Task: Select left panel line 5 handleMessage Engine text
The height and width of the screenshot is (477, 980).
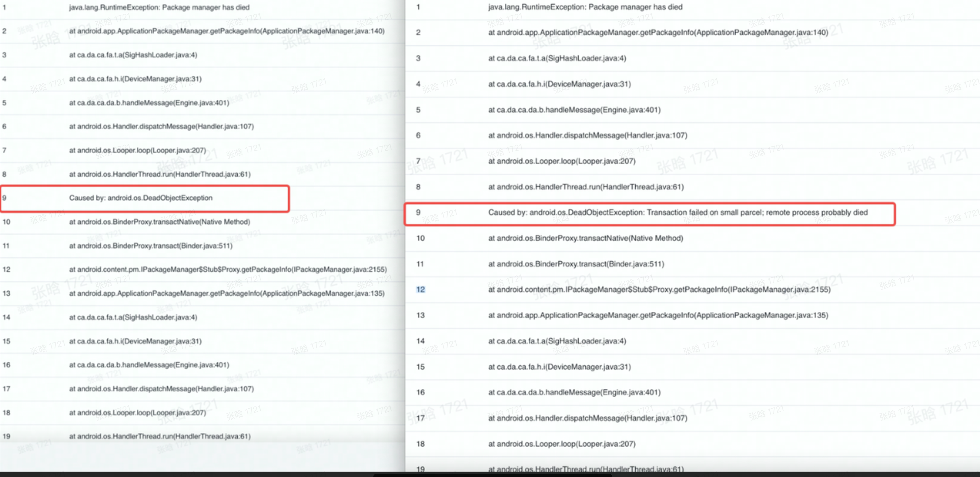Action: pos(149,103)
